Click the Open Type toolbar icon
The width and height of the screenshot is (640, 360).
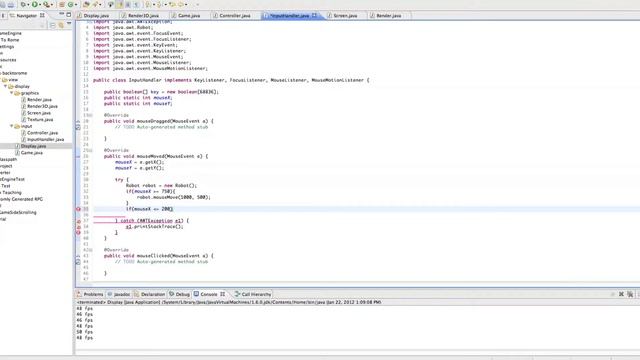[86, 4]
